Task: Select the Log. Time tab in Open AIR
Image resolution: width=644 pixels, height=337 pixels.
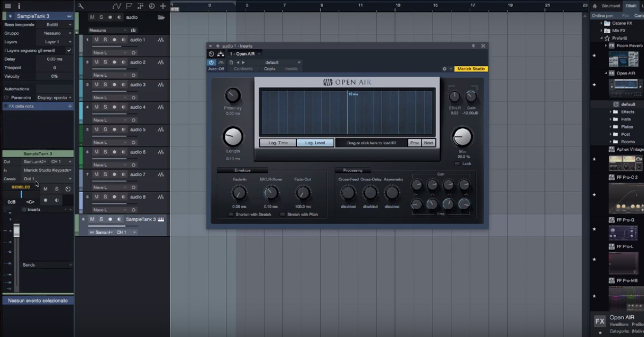Action: click(x=277, y=143)
